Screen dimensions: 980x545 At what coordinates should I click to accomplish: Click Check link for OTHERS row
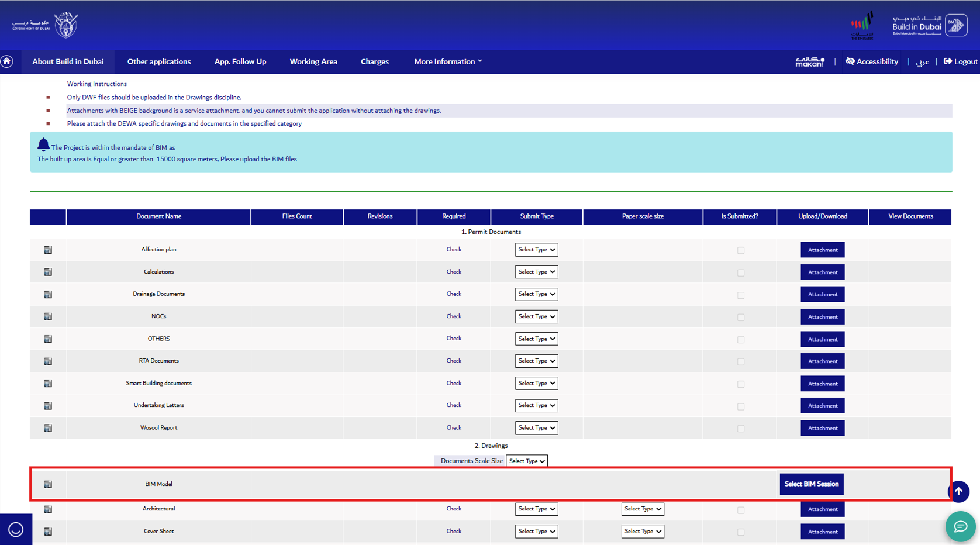(x=454, y=339)
